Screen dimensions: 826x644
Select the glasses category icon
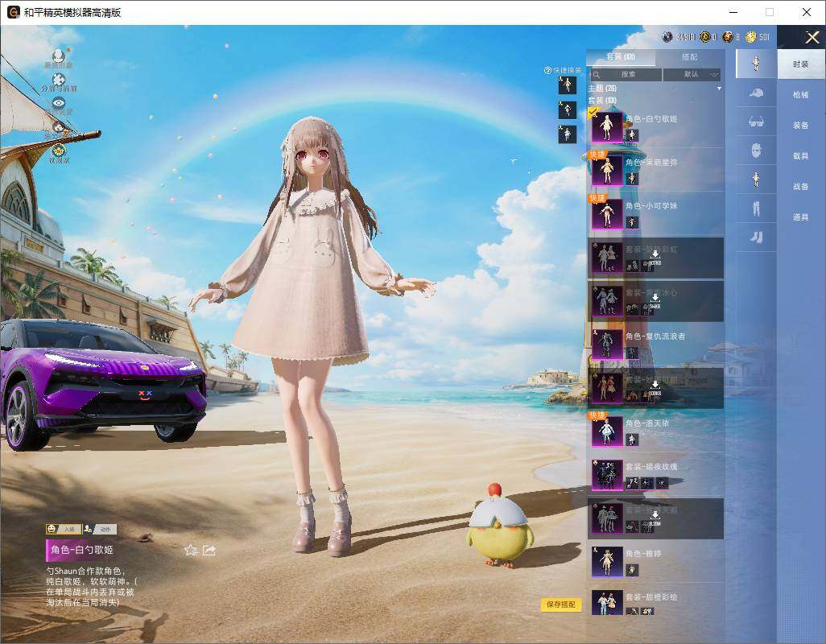coord(756,122)
